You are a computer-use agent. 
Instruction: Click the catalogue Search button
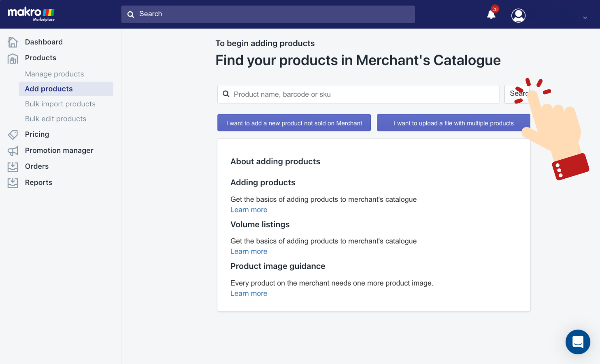[517, 94]
